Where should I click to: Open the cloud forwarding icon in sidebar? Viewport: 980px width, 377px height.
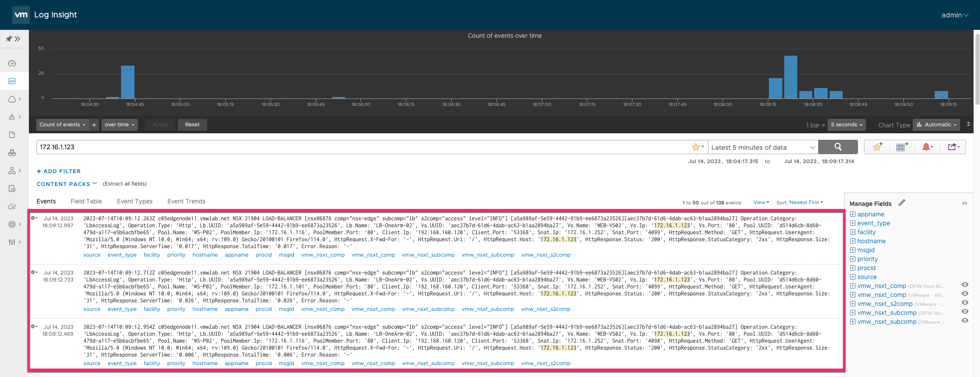pos(12,206)
